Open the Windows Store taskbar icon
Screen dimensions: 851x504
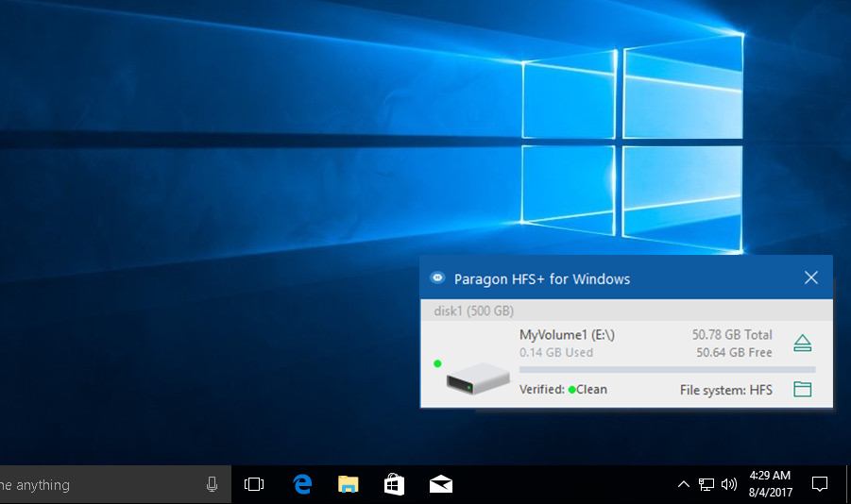pyautogui.click(x=394, y=484)
